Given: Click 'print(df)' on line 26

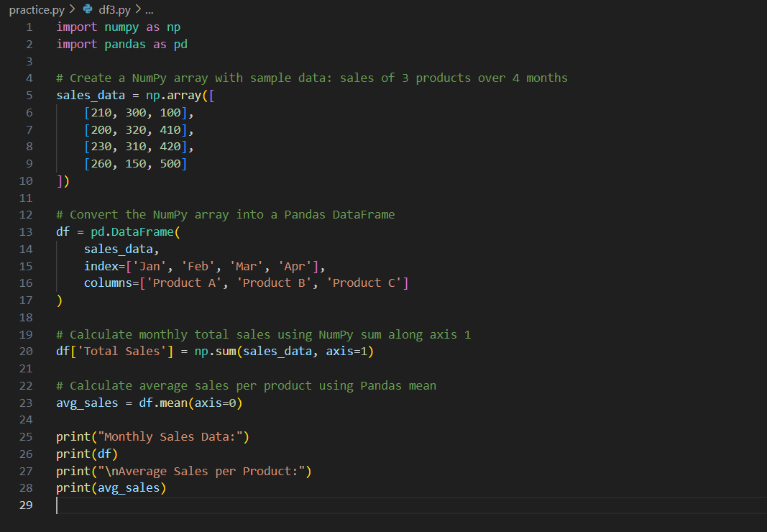Looking at the screenshot, I should [x=87, y=454].
